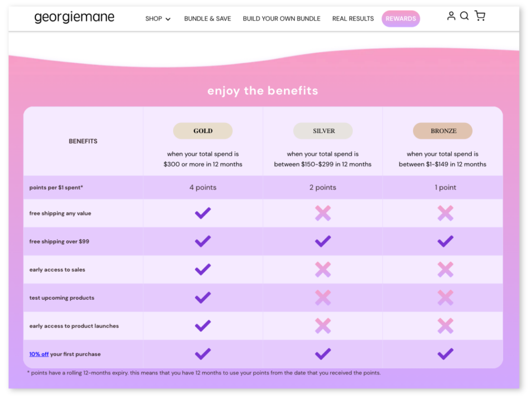The image size is (532, 398).
Task: Click Silver cross for free shipping any value
Action: tap(323, 213)
